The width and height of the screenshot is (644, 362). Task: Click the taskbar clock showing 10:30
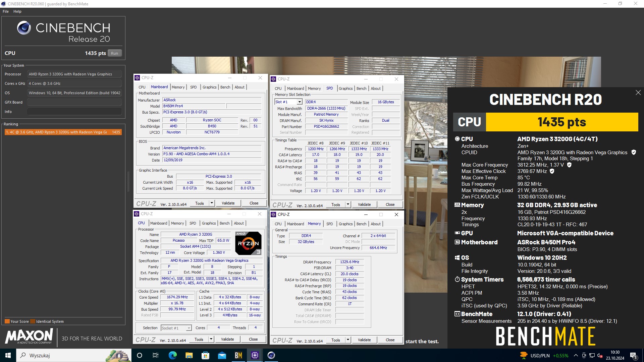[x=615, y=355]
